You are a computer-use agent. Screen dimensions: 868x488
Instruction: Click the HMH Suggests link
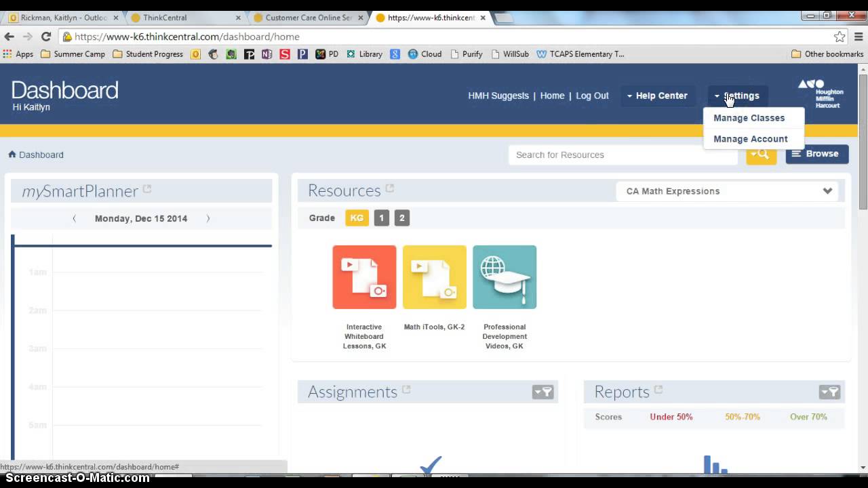tap(498, 96)
